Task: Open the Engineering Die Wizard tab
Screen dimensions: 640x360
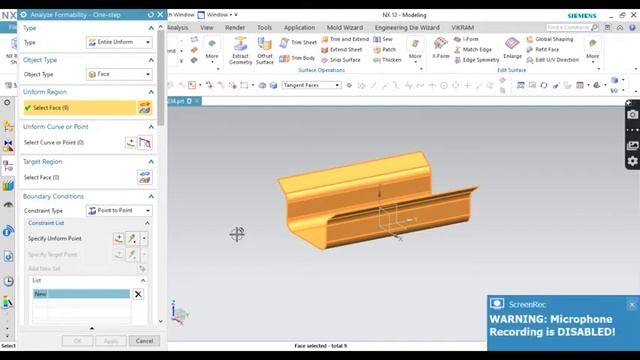Action: 407,27
